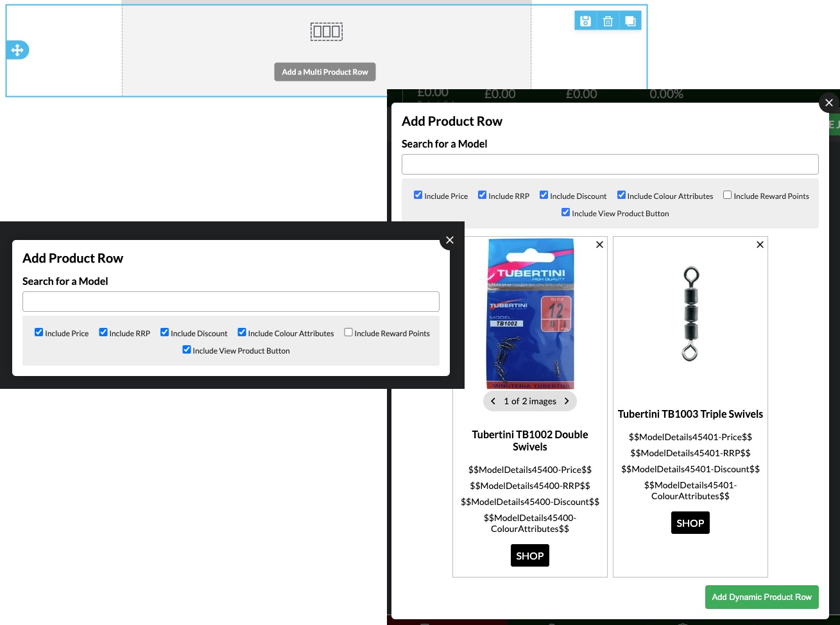Click $$ModelDetails45400-RRP$$ placeholder text
Image resolution: width=840 pixels, height=625 pixels.
coord(530,486)
